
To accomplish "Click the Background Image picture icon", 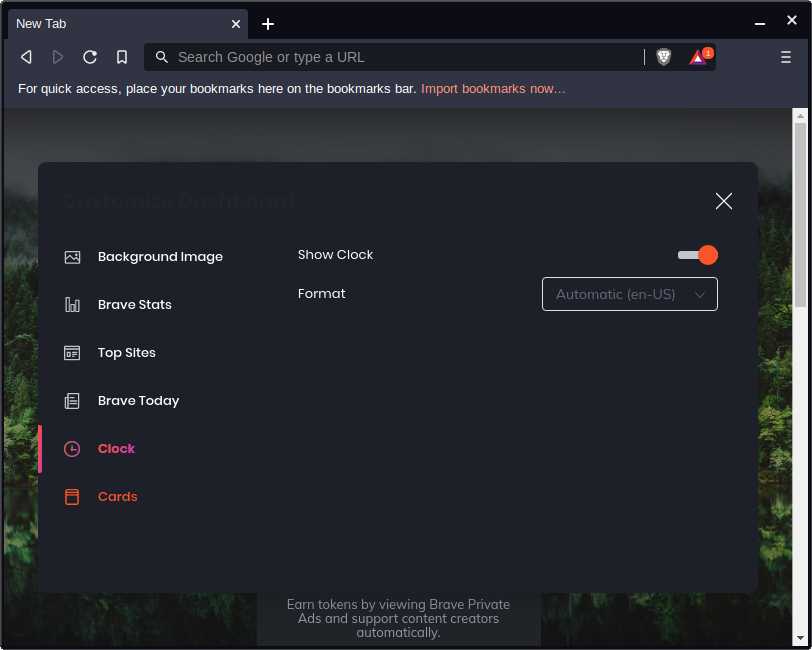I will [72, 257].
